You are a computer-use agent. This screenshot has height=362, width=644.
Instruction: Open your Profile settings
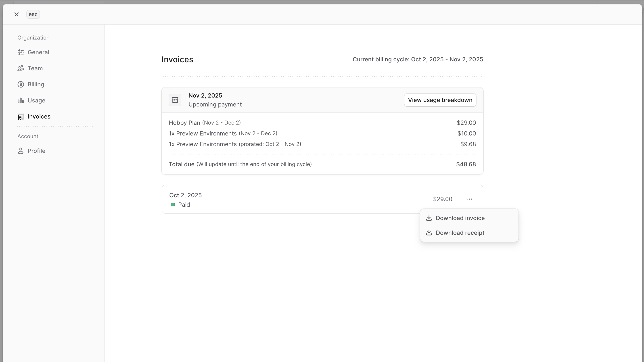36,151
